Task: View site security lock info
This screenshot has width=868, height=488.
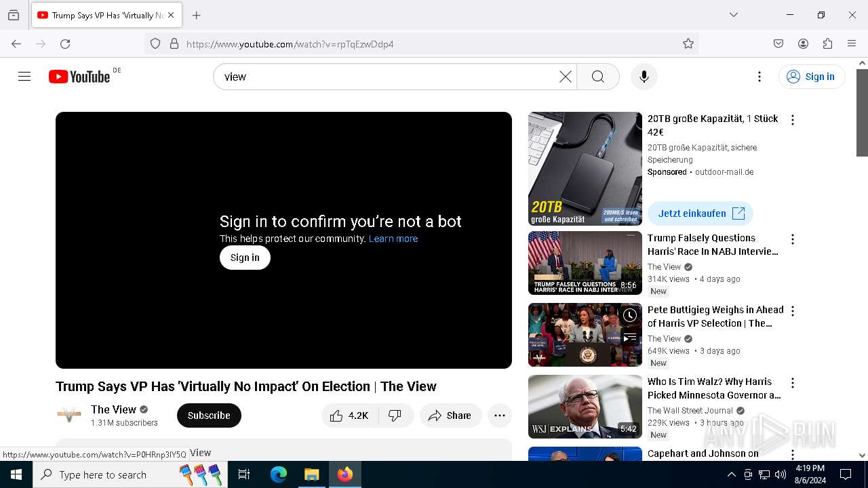Action: tap(174, 43)
